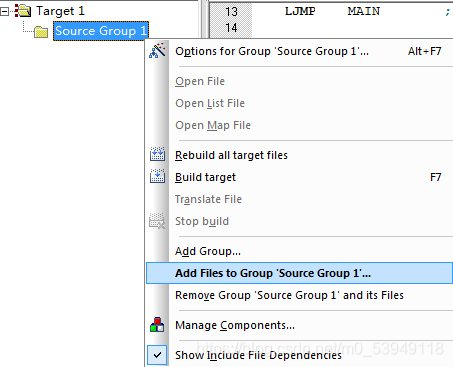The width and height of the screenshot is (453, 367).
Task: Click the Options for Group magic wand icon
Action: [157, 51]
